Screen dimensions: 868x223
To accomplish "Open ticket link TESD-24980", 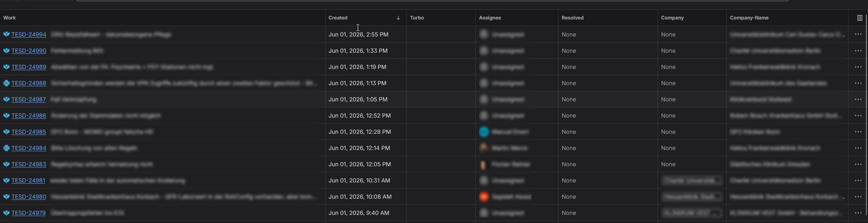I will 29,197.
